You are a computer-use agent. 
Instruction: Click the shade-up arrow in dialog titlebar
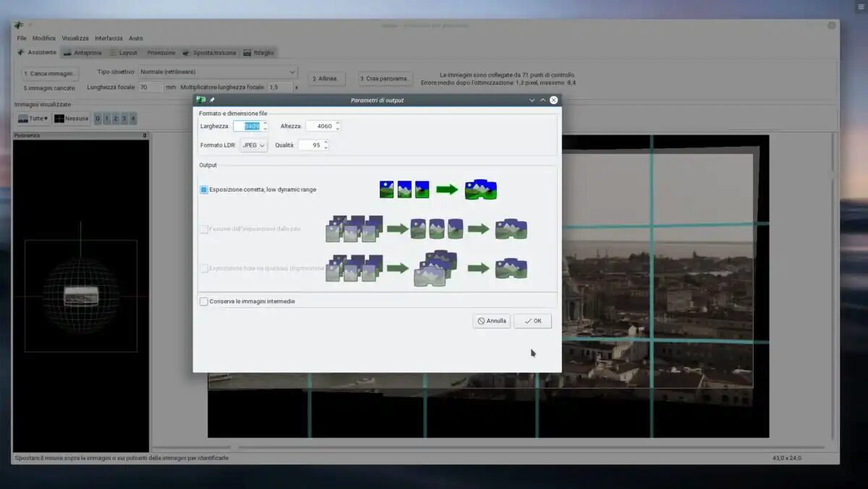(542, 100)
